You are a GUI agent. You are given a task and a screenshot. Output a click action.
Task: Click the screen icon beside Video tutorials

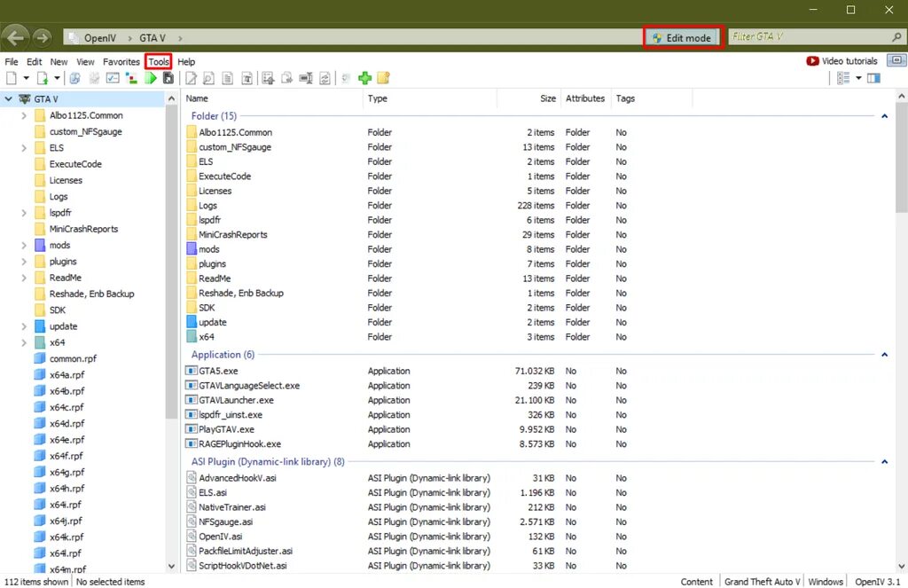click(896, 60)
